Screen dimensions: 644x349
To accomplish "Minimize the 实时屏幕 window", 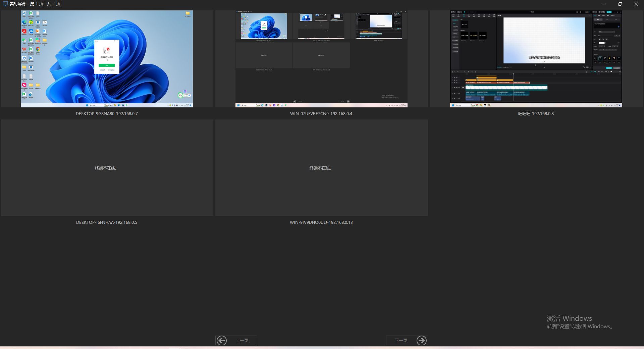I will 604,4.
